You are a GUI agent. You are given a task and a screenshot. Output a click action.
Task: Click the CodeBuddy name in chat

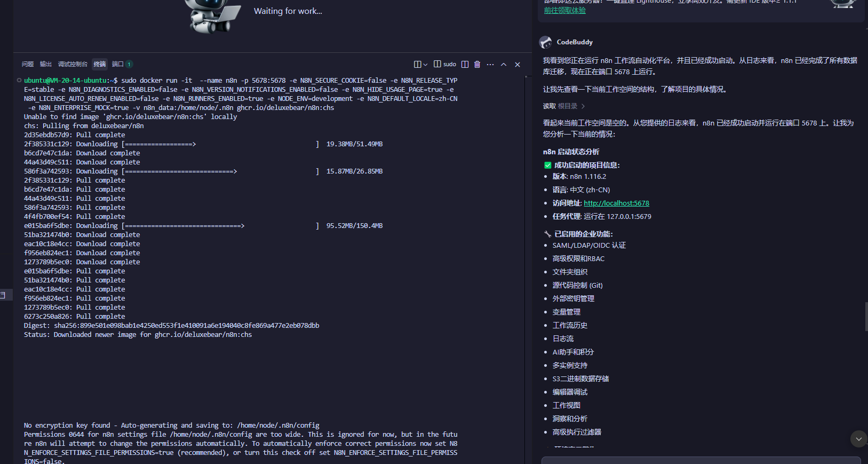point(575,42)
